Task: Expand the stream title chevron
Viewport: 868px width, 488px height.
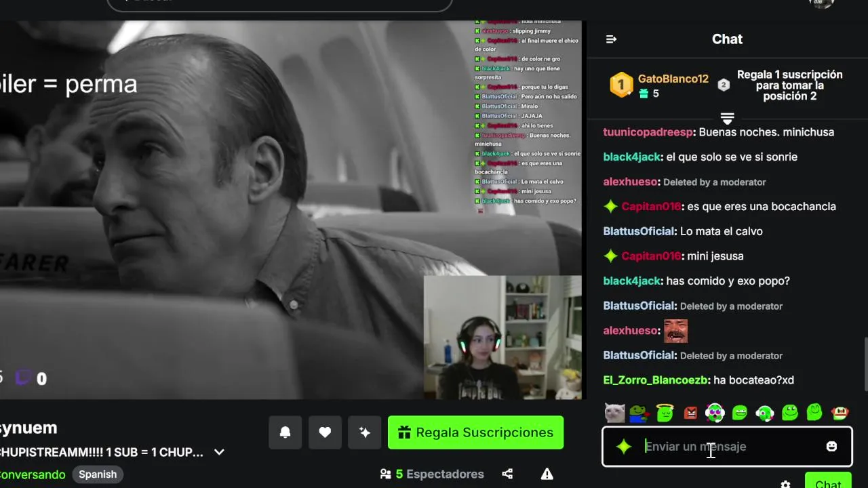Action: click(x=219, y=452)
